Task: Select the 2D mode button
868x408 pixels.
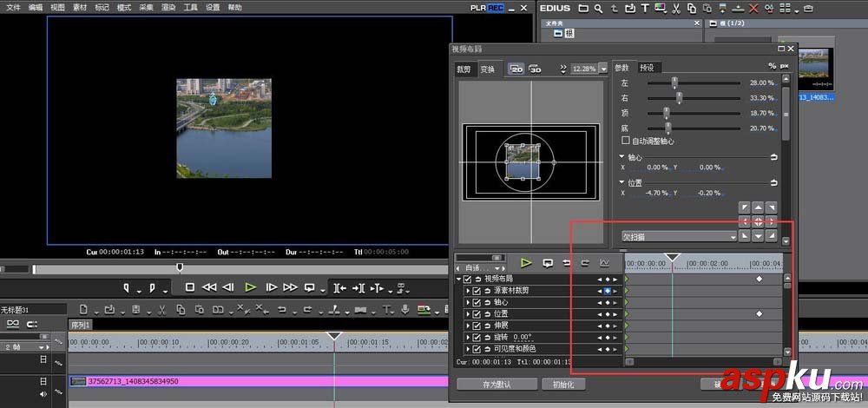Action: [x=516, y=69]
